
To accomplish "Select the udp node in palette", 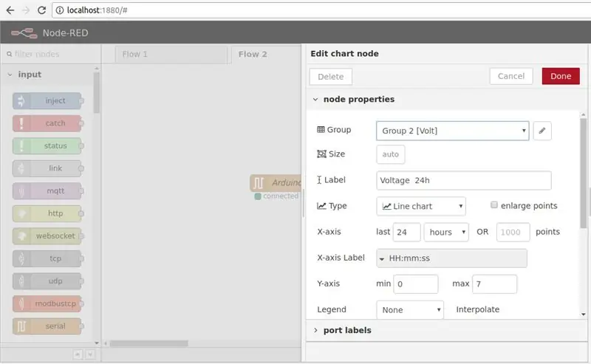I will (47, 281).
